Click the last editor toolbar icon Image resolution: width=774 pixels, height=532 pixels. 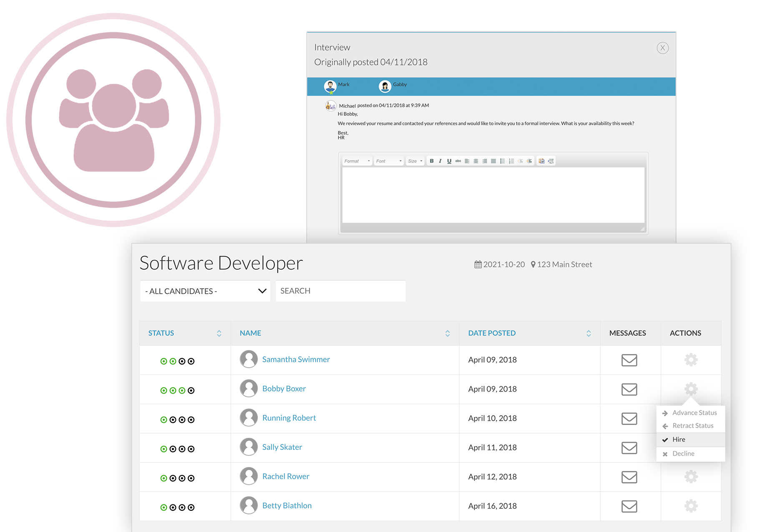coord(551,161)
